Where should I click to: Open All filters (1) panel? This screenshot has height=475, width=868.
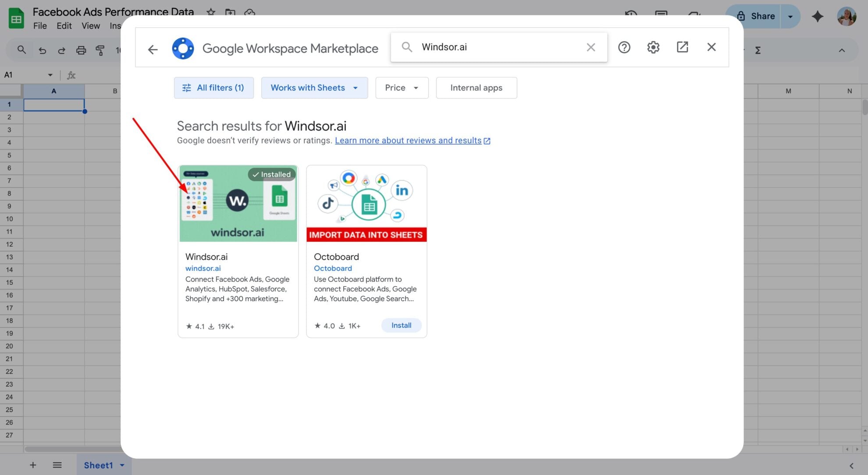click(213, 88)
